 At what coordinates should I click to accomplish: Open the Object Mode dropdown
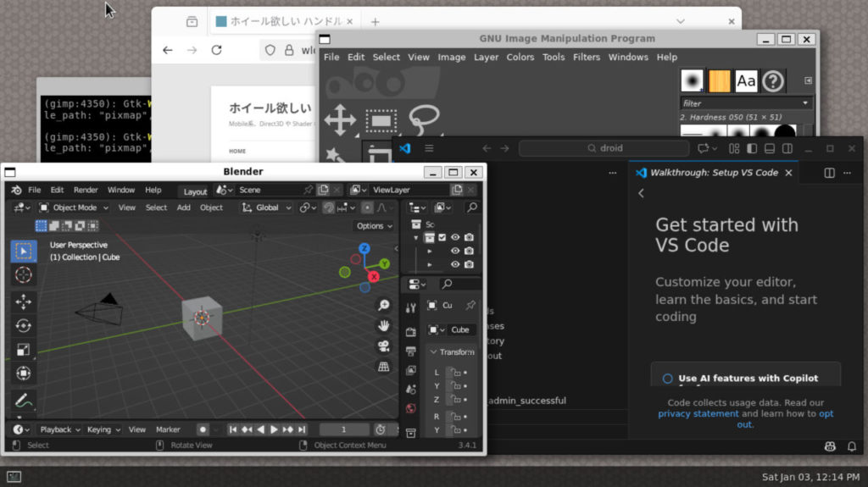pos(74,208)
